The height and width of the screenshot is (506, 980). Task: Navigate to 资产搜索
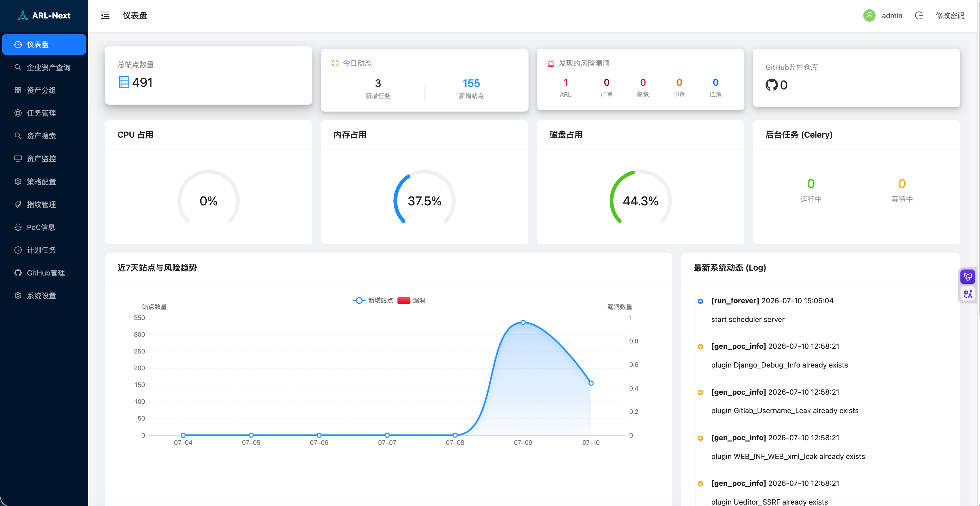(x=44, y=136)
